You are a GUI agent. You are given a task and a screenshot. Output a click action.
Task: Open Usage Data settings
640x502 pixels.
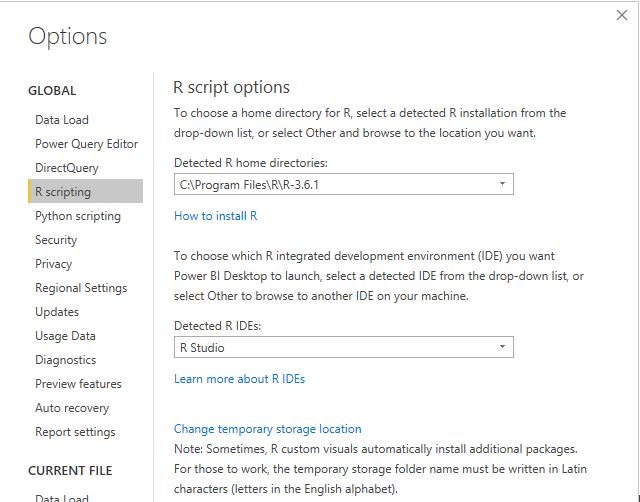65,336
